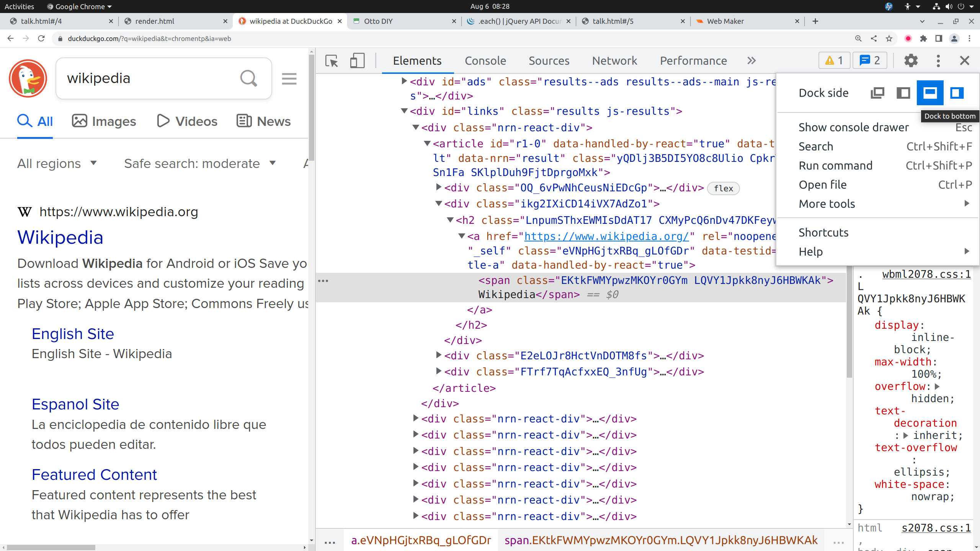Undock DevTools into separate window

click(x=877, y=93)
